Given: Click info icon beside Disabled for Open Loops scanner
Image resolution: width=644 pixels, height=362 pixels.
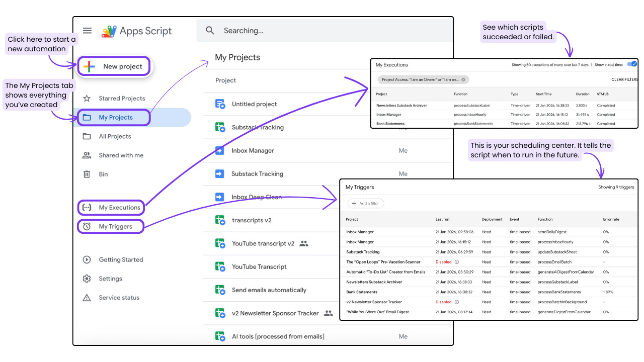Looking at the screenshot, I should [x=457, y=262].
